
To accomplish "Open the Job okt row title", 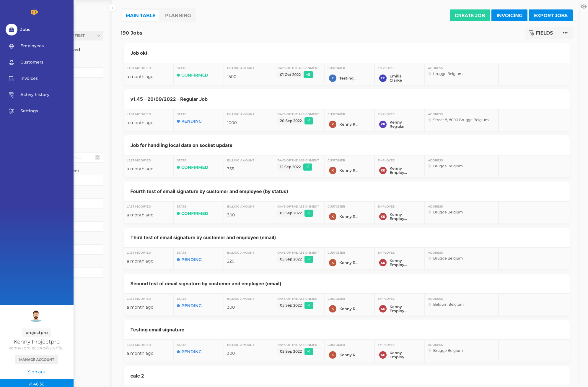I will point(139,53).
